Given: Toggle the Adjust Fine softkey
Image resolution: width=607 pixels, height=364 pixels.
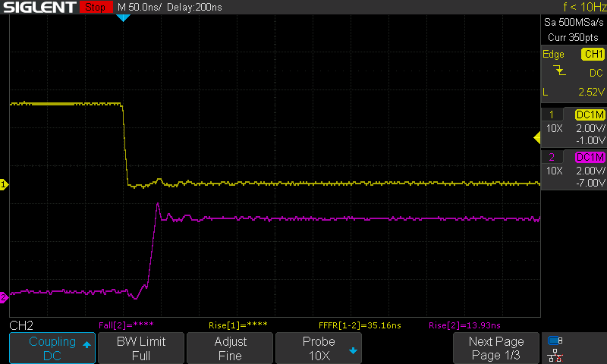Looking at the screenshot, I should [230, 348].
